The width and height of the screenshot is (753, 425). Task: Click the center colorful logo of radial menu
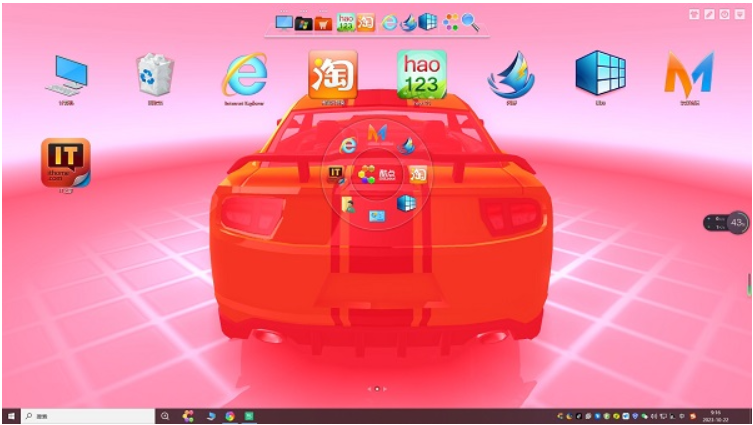[x=376, y=174]
